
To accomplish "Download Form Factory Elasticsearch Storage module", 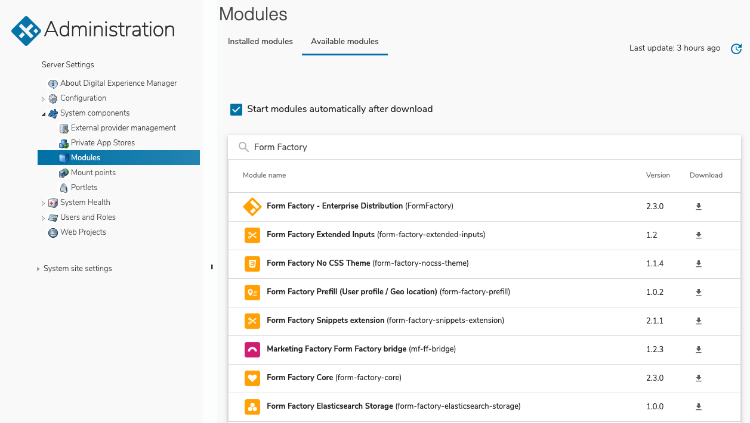I will click(x=698, y=406).
